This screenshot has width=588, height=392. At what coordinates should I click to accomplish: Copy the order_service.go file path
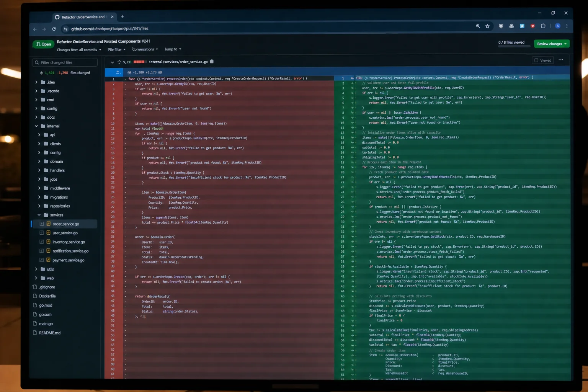click(212, 62)
